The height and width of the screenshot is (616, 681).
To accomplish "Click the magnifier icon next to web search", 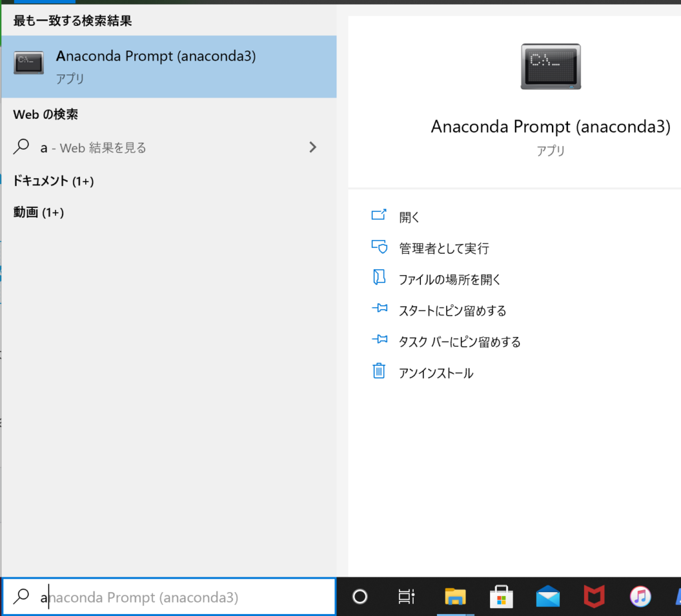I will coord(21,147).
